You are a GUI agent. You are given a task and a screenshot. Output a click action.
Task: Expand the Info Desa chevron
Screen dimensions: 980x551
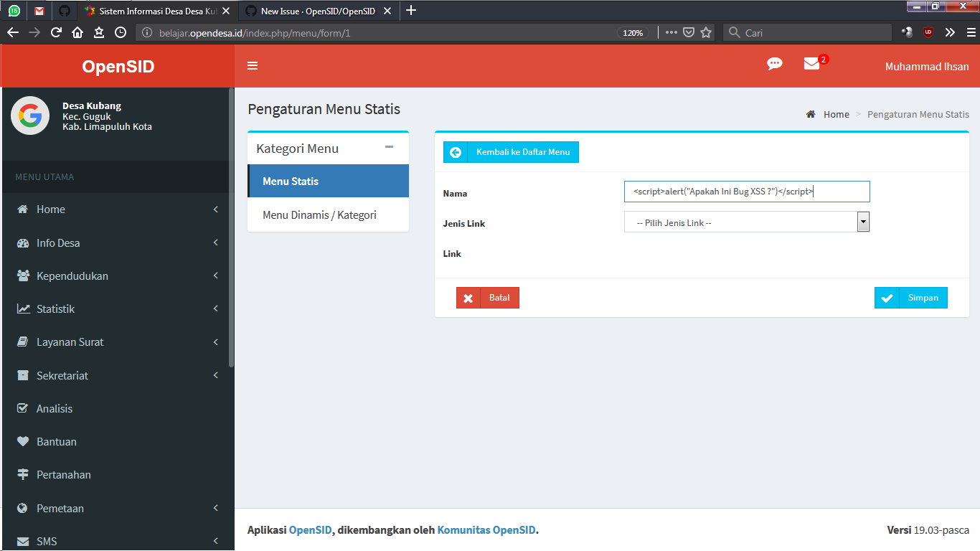[x=216, y=242]
